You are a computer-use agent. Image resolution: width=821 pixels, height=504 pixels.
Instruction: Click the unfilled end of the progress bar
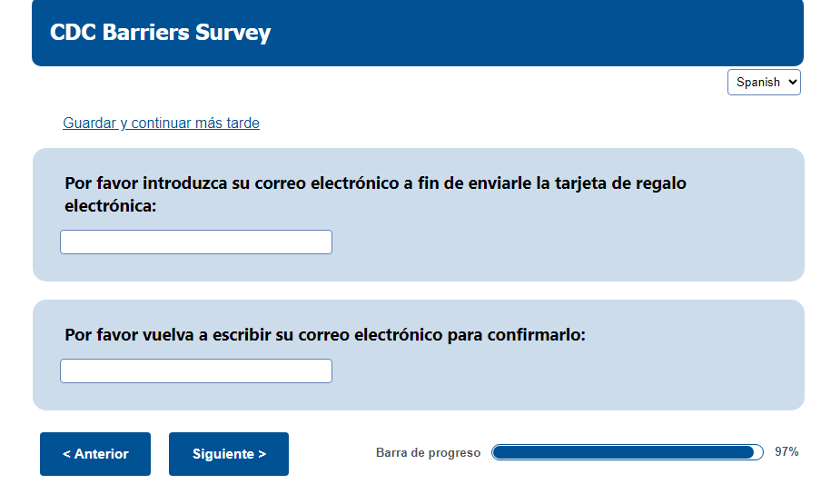click(758, 452)
